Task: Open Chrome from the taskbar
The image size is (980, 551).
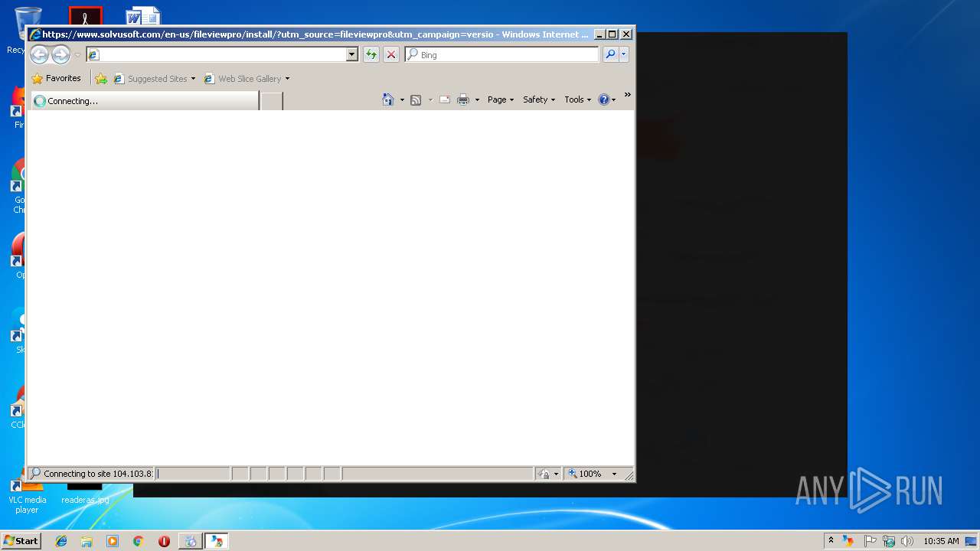Action: tap(139, 541)
